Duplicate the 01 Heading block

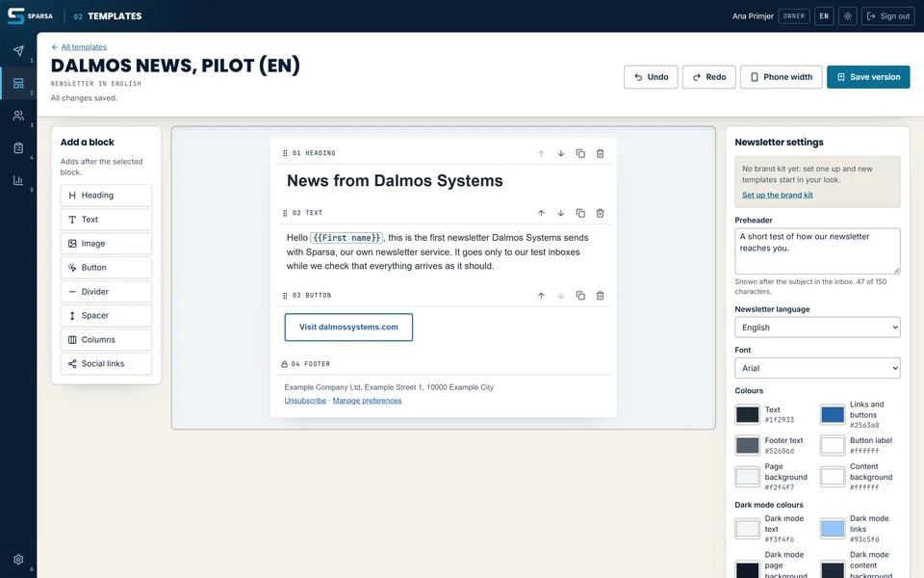click(580, 153)
